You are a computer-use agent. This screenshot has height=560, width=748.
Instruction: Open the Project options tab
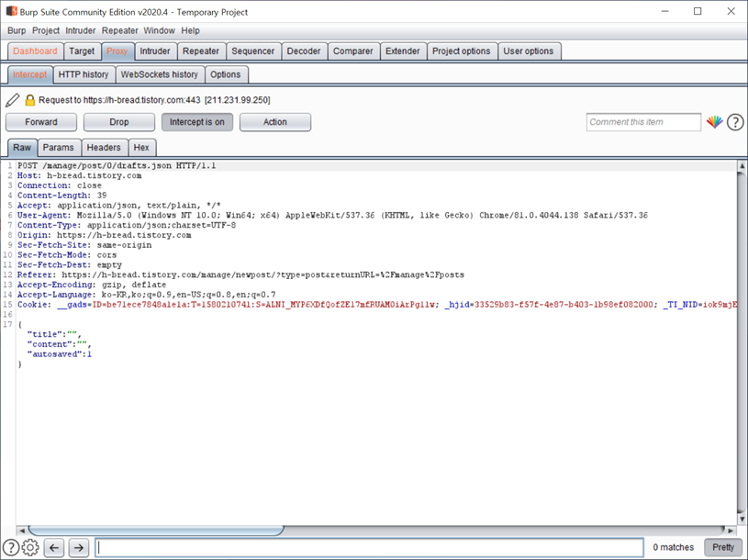[462, 51]
